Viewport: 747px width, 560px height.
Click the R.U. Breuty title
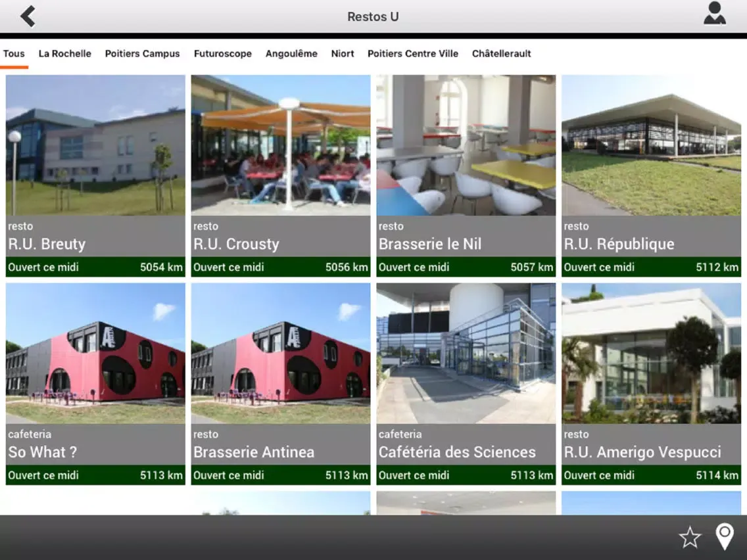(47, 244)
